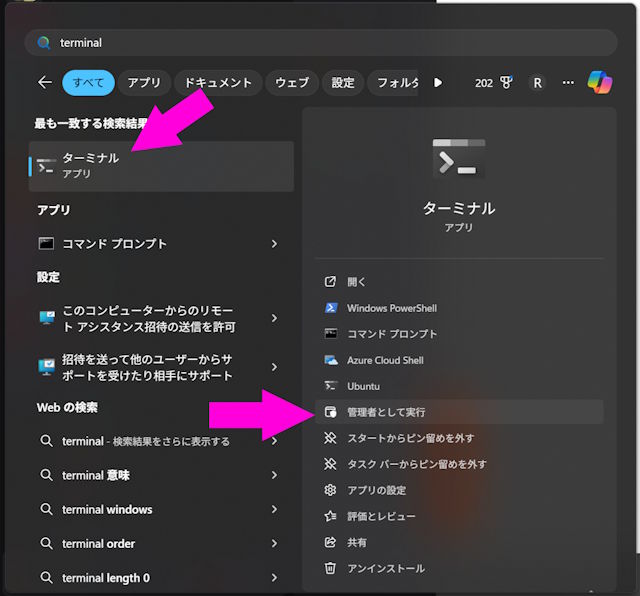This screenshot has height=596, width=640.
Task: Open アプリの設定 for Terminal
Action: coord(459,490)
